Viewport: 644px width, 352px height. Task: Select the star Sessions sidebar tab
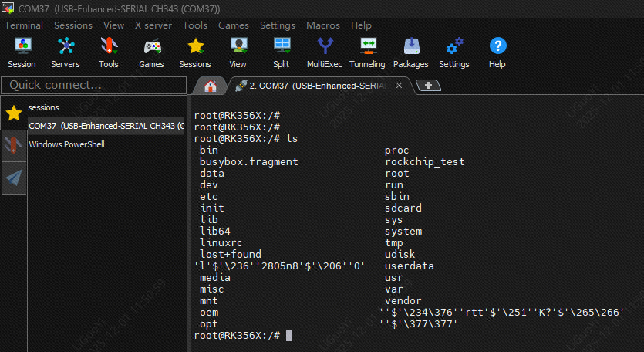[x=13, y=113]
